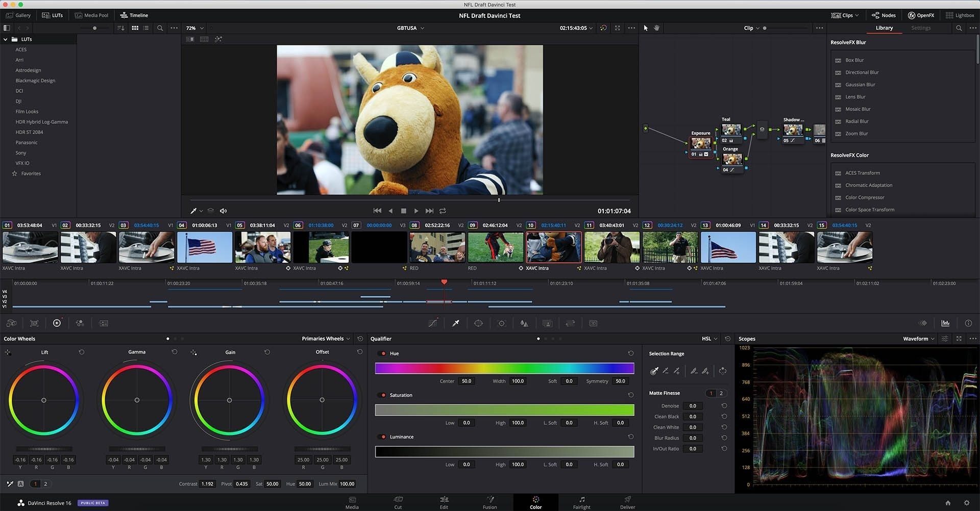The width and height of the screenshot is (980, 511).
Task: Switch to the Media page
Action: pos(352,502)
